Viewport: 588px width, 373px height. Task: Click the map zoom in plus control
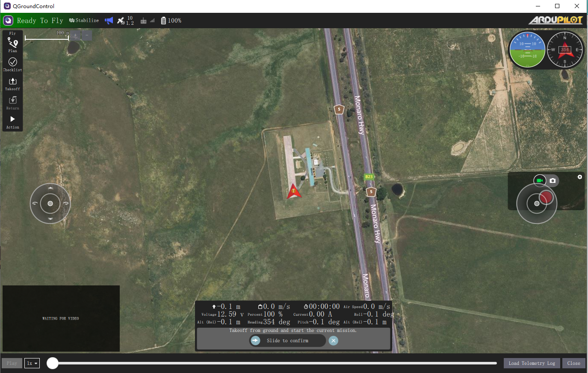click(75, 35)
